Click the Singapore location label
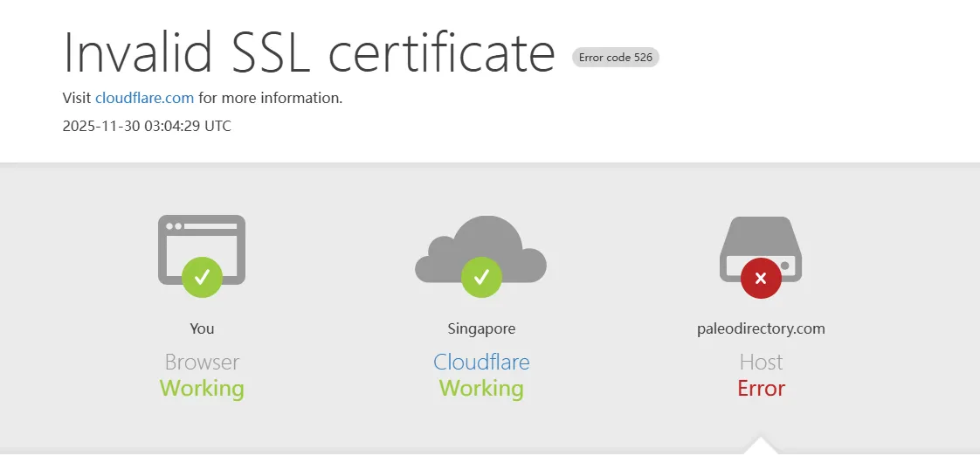This screenshot has width=980, height=456. pos(481,329)
